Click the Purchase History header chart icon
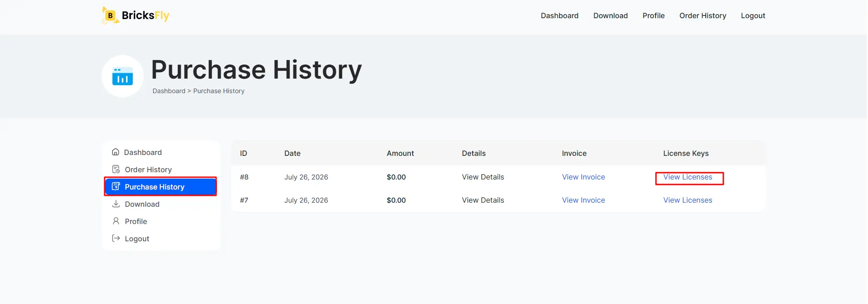This screenshot has width=868, height=304. pyautogui.click(x=122, y=76)
